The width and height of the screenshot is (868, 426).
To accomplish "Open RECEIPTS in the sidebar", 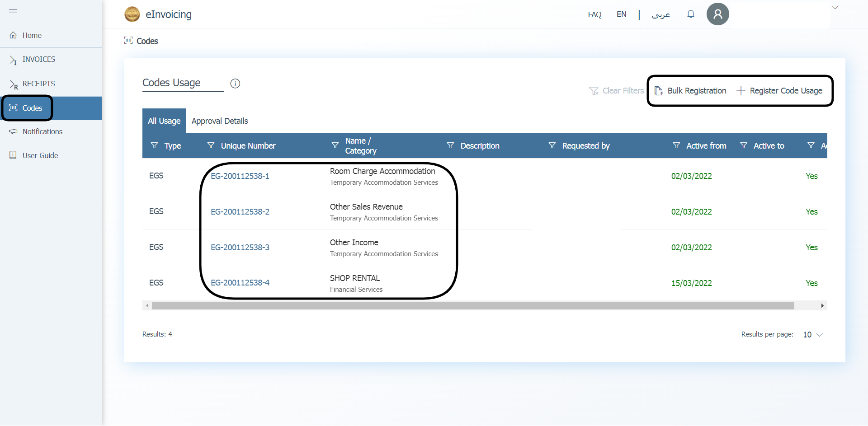I will pyautogui.click(x=51, y=84).
